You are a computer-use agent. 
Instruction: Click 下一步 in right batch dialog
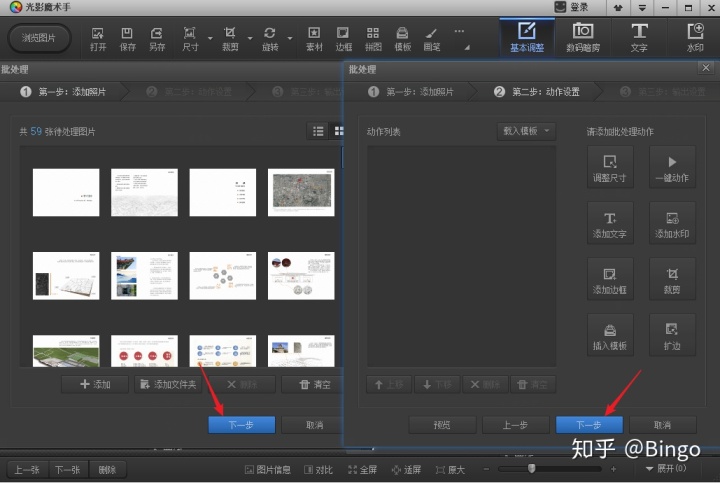click(x=589, y=425)
